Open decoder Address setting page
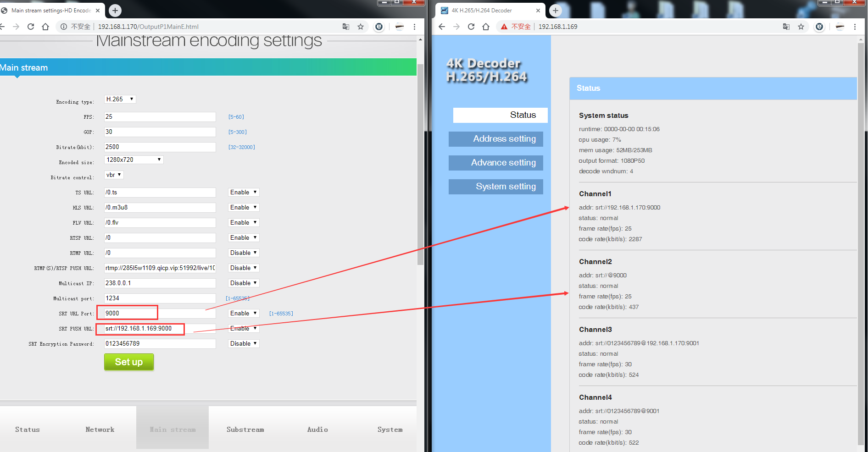This screenshot has width=868, height=452. click(x=496, y=139)
